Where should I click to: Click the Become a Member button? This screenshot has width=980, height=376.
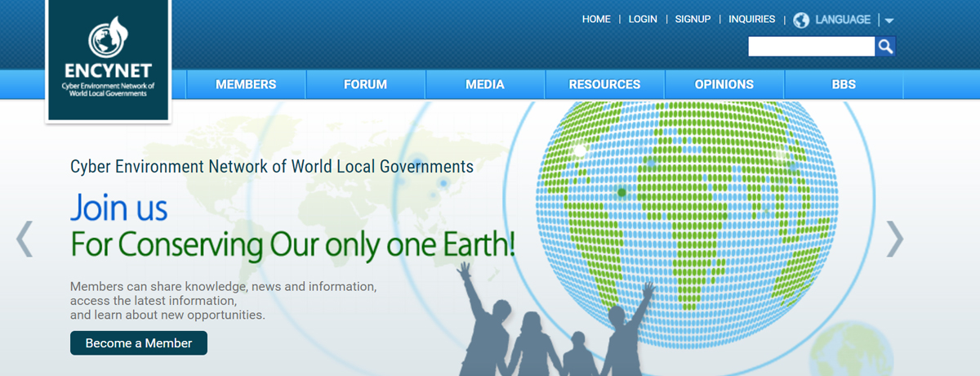coord(139,343)
